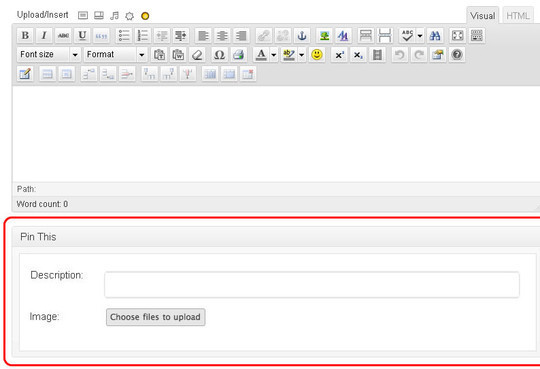Split merged table cells

coord(210,74)
